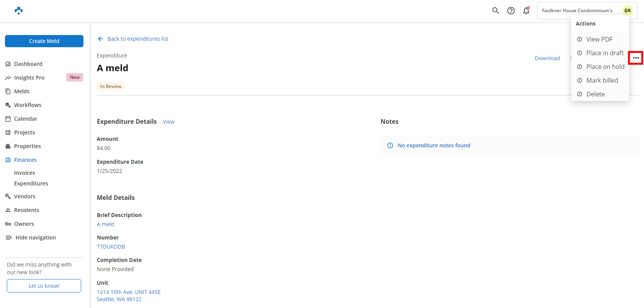Open the Faulkner House Condominium's account dropdown
The width and height of the screenshot is (644, 308).
click(577, 11)
